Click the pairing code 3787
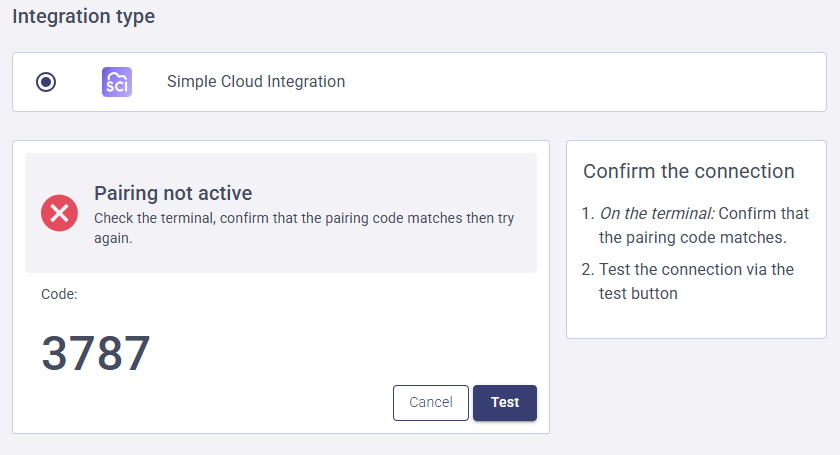This screenshot has height=455, width=840. pyautogui.click(x=96, y=354)
